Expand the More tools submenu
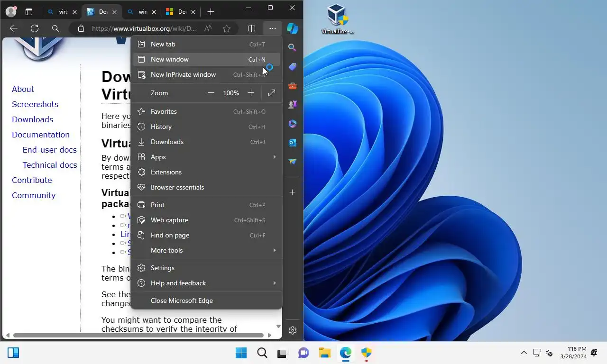Screen dimensions: 607x364 206,250
